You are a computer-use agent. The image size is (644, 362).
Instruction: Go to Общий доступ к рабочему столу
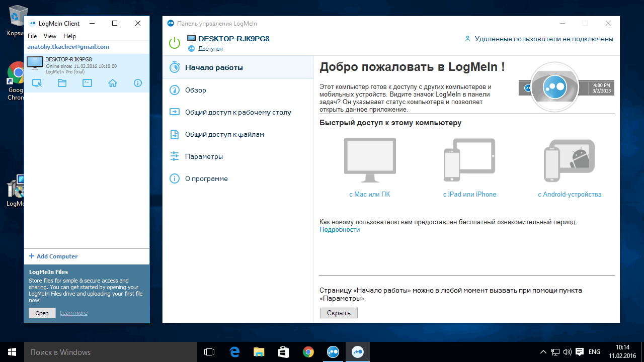point(238,112)
